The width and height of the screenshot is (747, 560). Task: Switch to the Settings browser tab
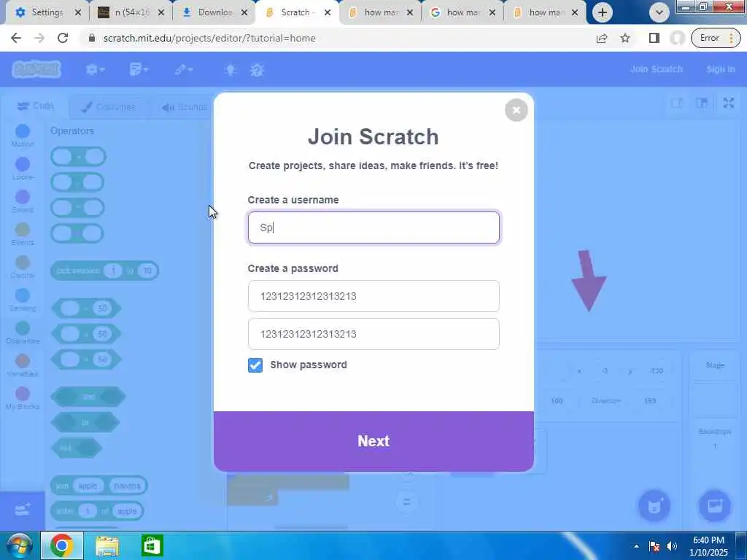pos(47,12)
